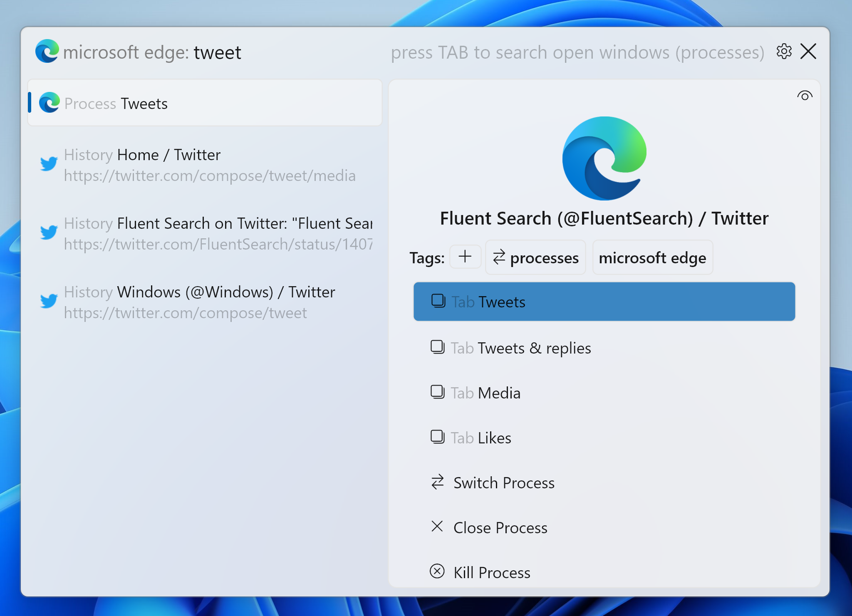Click the Switch Process arrows icon

[438, 482]
